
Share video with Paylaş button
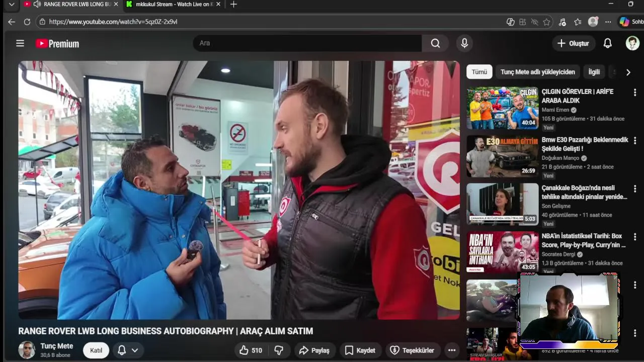click(314, 350)
